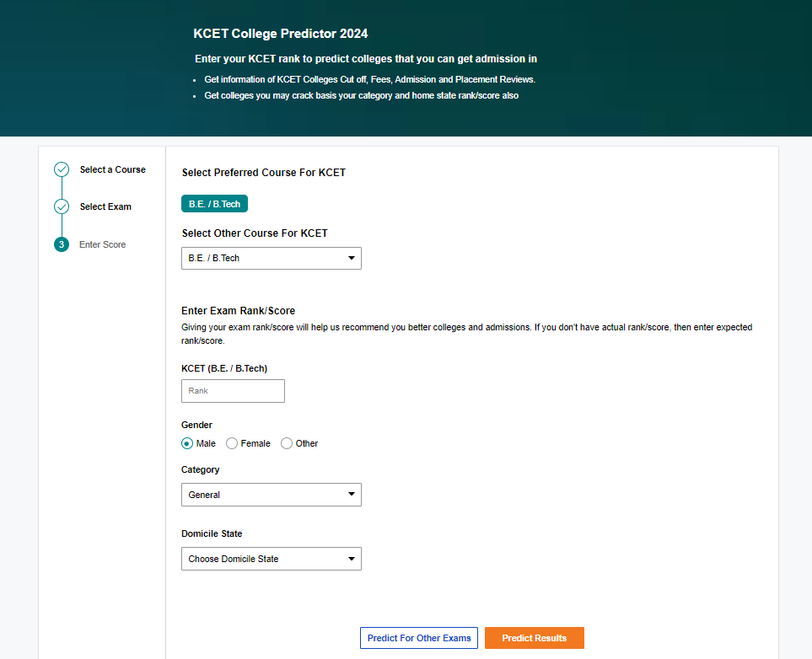
Task: Open the Choose Domicile State dropdown
Action: point(271,559)
